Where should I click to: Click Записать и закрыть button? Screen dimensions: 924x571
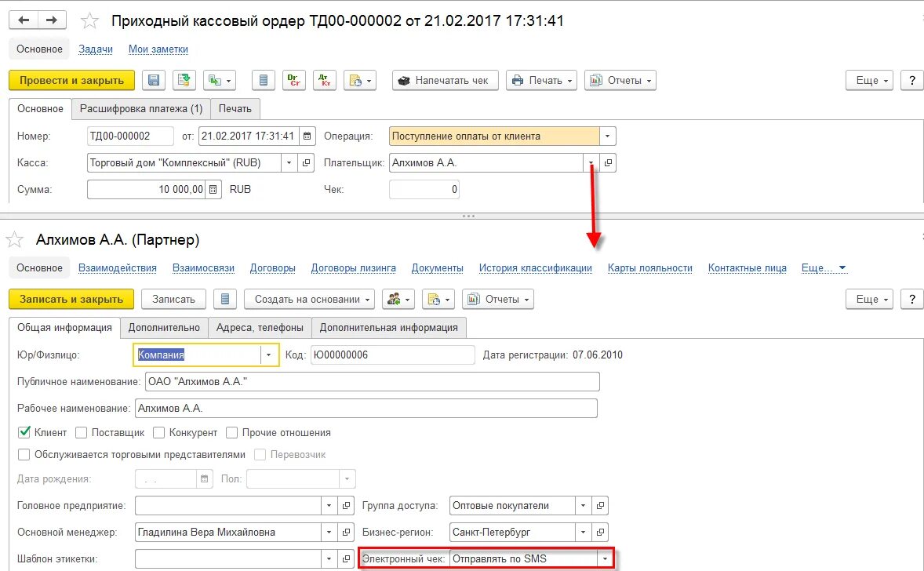(x=71, y=300)
